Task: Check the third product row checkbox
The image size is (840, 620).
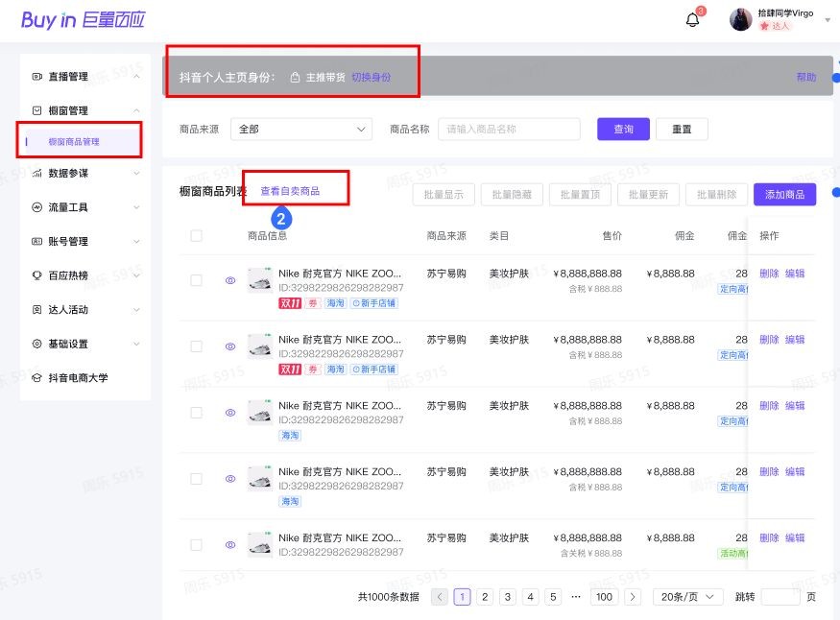Action: tap(197, 413)
